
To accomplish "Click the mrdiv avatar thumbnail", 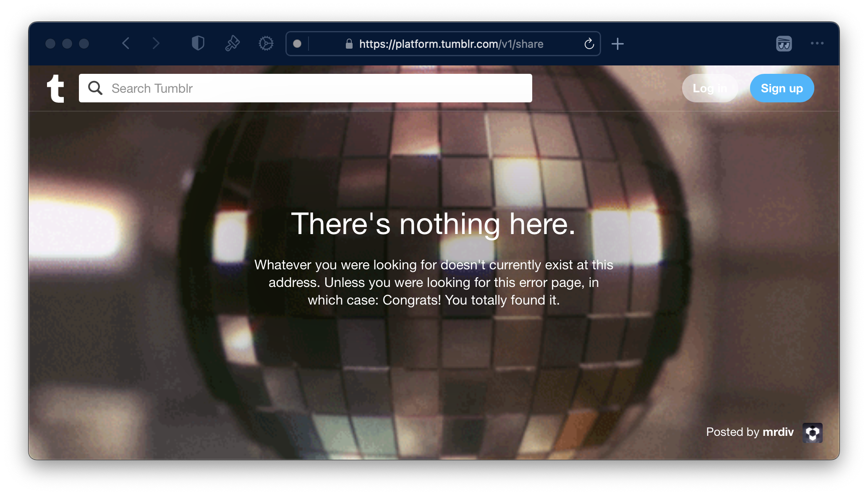I will click(812, 432).
